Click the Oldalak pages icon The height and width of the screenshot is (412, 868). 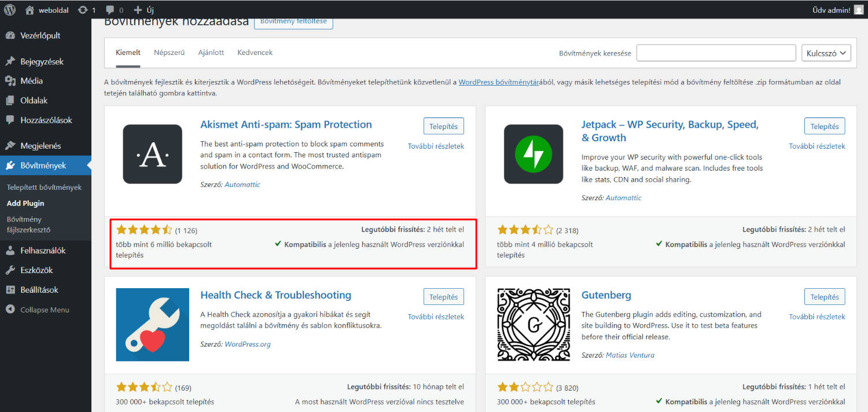pos(10,101)
